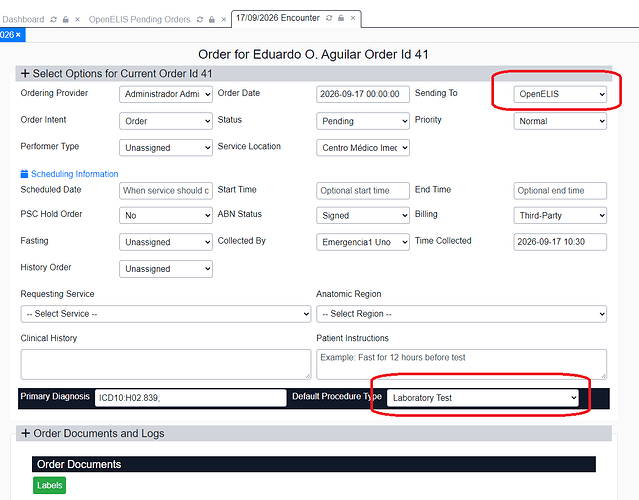
Task: Click the blue 026 tag
Action: (12, 35)
